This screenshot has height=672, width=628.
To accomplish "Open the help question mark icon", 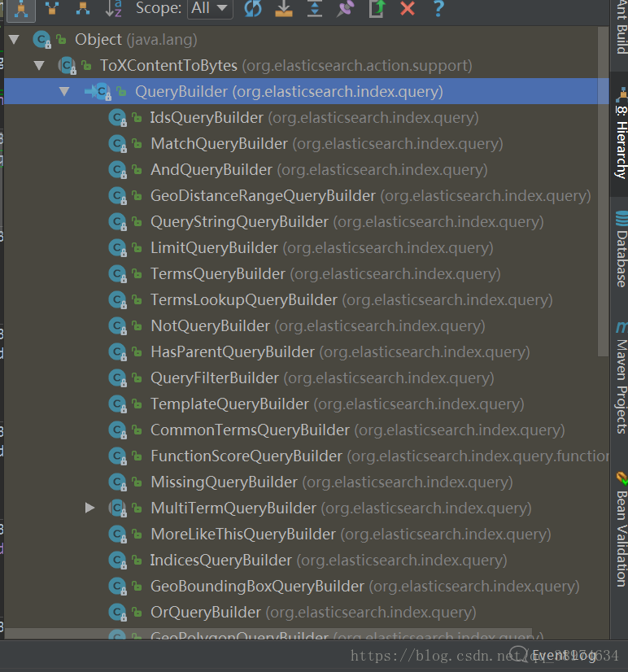I will pyautogui.click(x=438, y=8).
